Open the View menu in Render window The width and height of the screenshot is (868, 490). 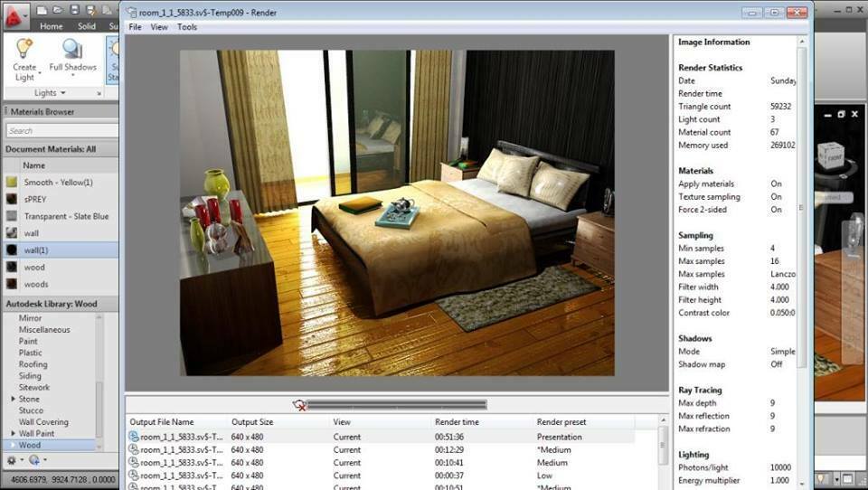coord(159,27)
